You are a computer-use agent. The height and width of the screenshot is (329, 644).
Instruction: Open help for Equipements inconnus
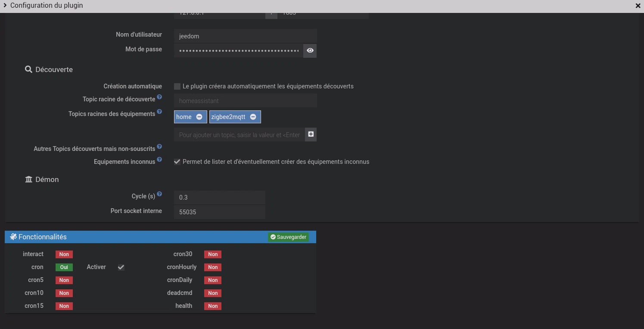(159, 160)
